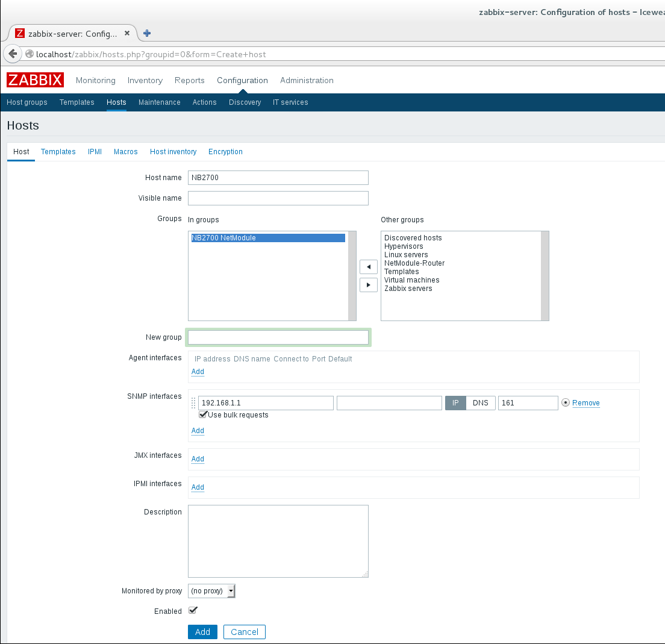
Task: Click SNMP DNS name field
Action: pyautogui.click(x=389, y=402)
